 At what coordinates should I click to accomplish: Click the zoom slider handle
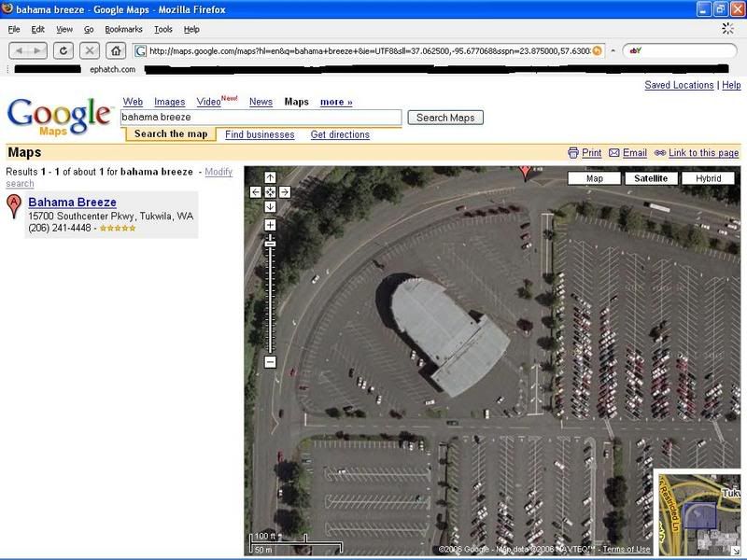point(270,244)
